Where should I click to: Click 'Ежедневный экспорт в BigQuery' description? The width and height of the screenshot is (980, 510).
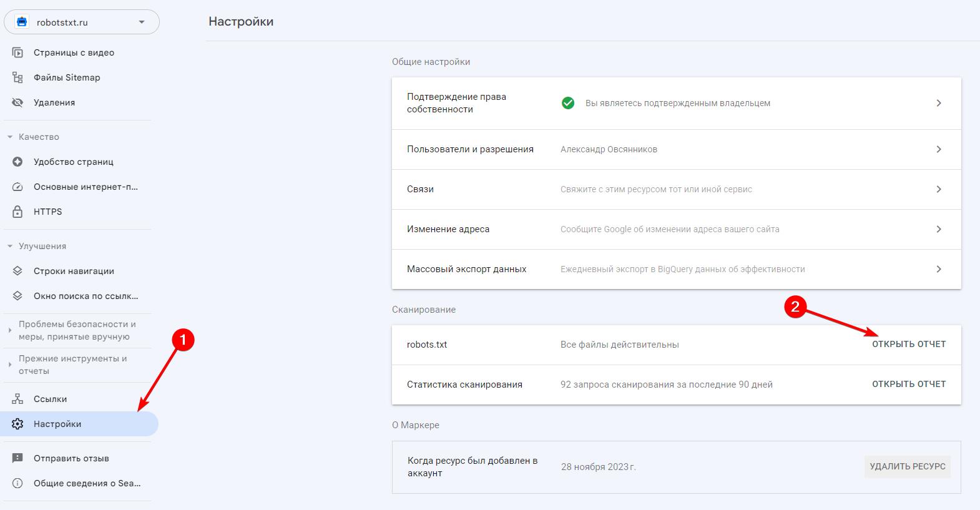coord(683,269)
